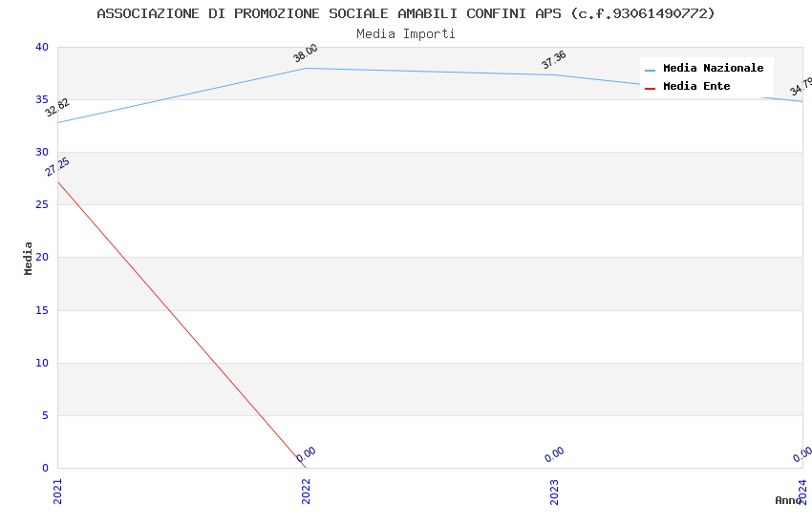
Task: Click the y-axis tick 25
Action: [42, 205]
